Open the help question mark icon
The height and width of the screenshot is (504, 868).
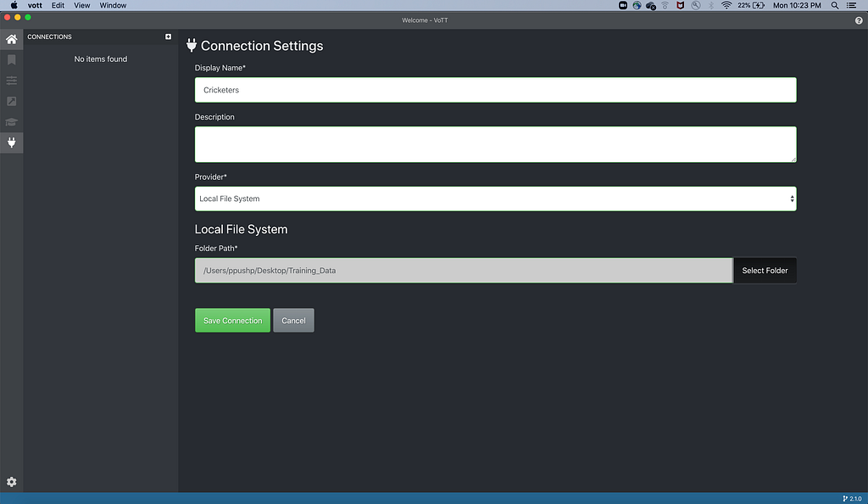859,20
